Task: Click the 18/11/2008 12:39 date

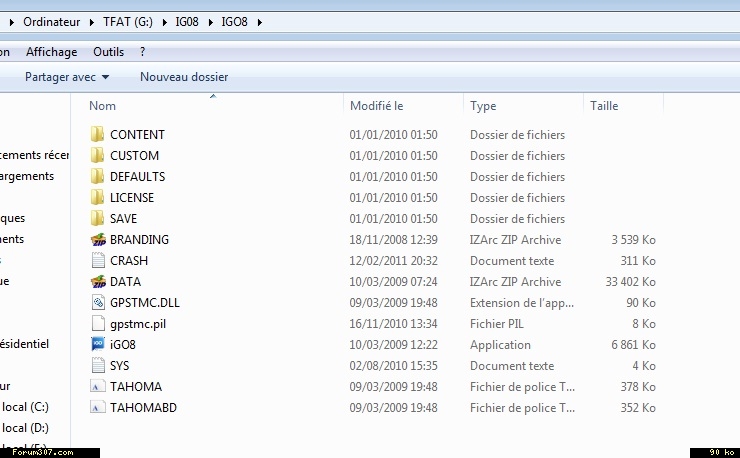Action: tap(394, 239)
